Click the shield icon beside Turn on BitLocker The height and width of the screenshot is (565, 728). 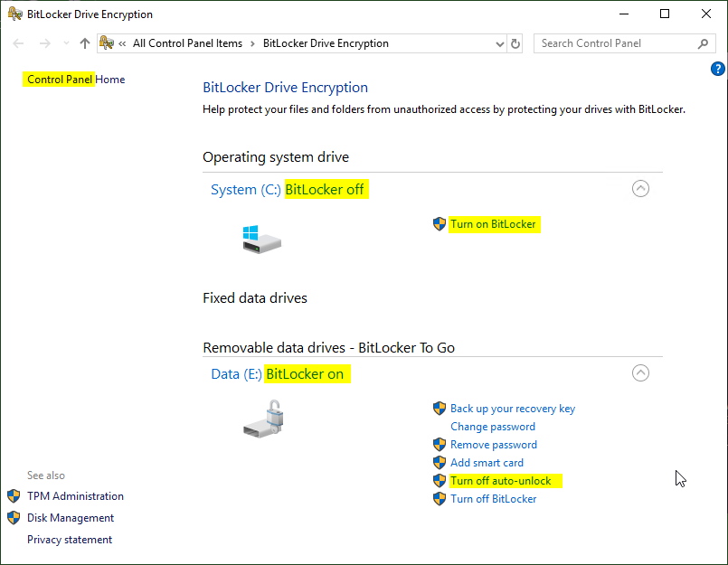440,224
